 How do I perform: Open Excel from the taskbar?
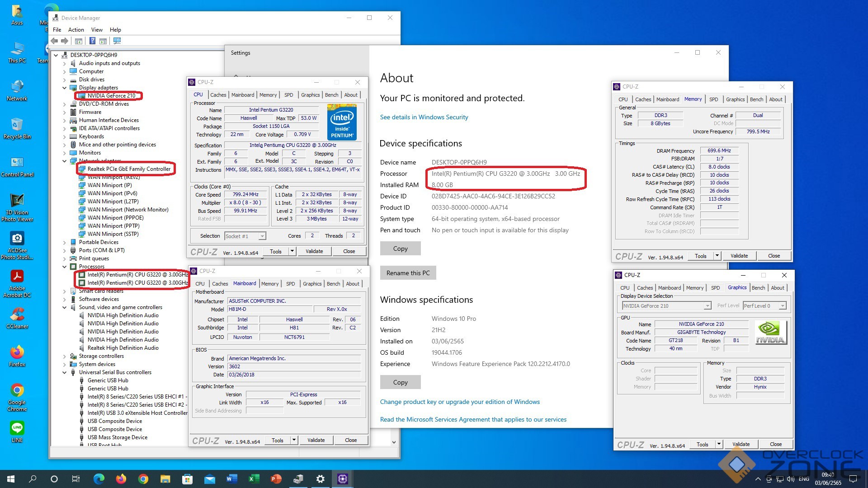(254, 479)
